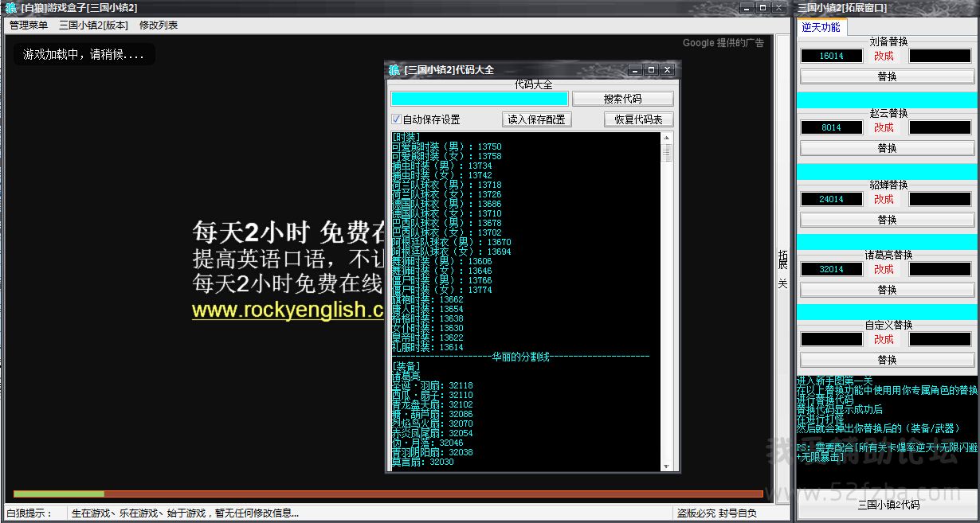
Task: Click the 貂蝉 source code field 24014
Action: pyautogui.click(x=831, y=199)
